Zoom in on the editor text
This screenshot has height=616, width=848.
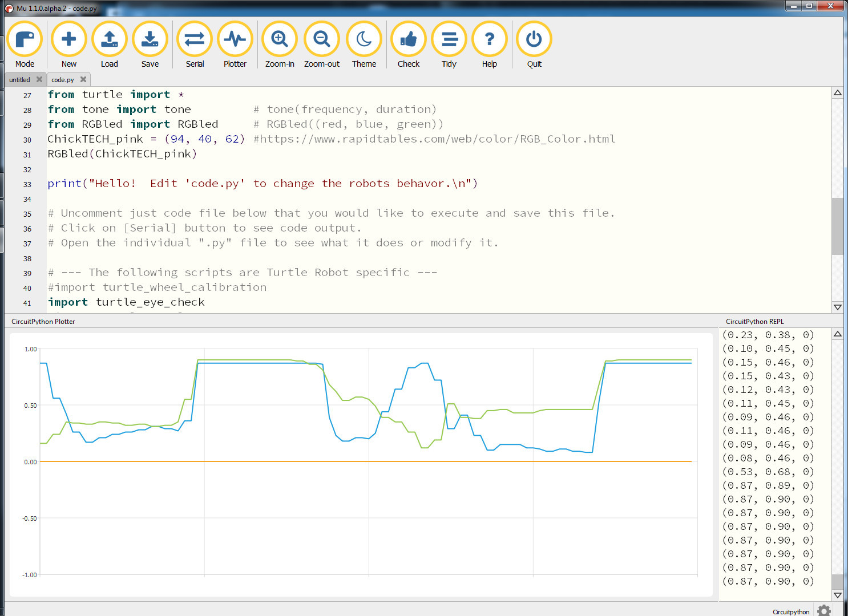(x=280, y=39)
